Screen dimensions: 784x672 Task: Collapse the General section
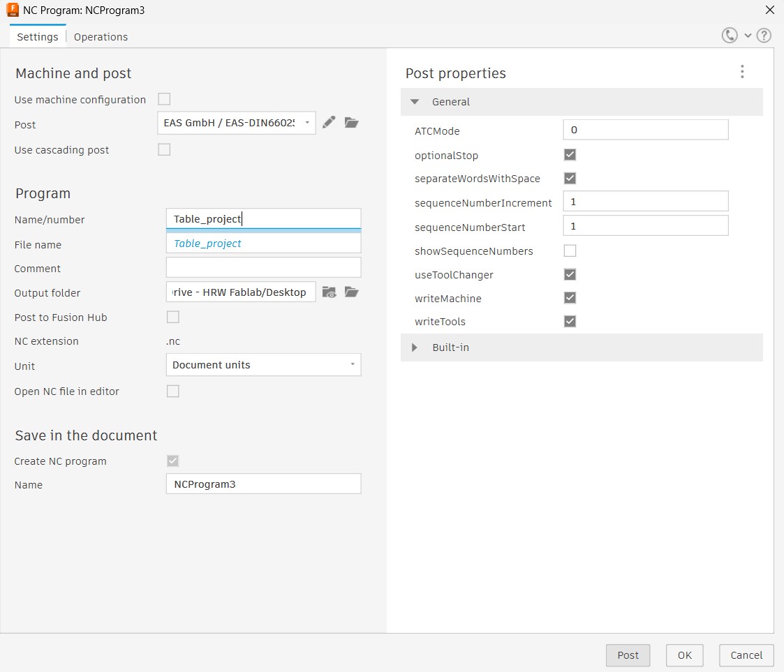(x=415, y=102)
